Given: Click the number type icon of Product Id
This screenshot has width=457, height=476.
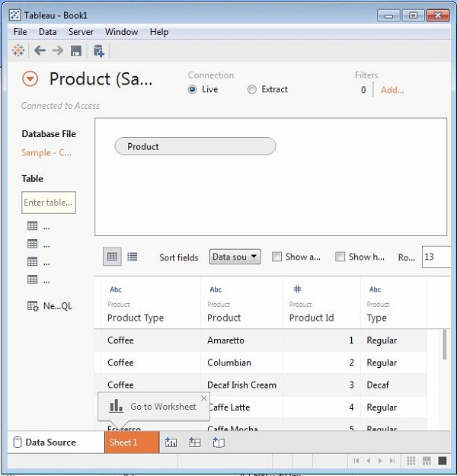Looking at the screenshot, I should pos(297,289).
